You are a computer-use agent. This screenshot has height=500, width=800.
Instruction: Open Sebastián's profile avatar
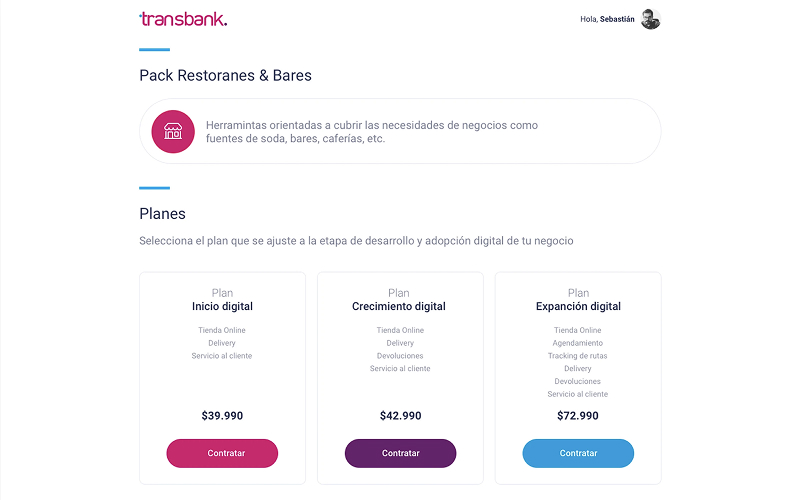651,19
